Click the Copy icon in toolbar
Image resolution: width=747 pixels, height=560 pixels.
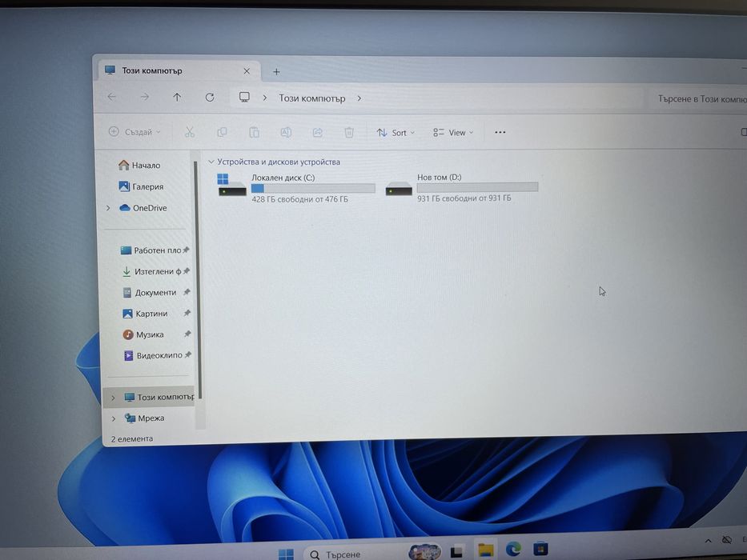[222, 132]
